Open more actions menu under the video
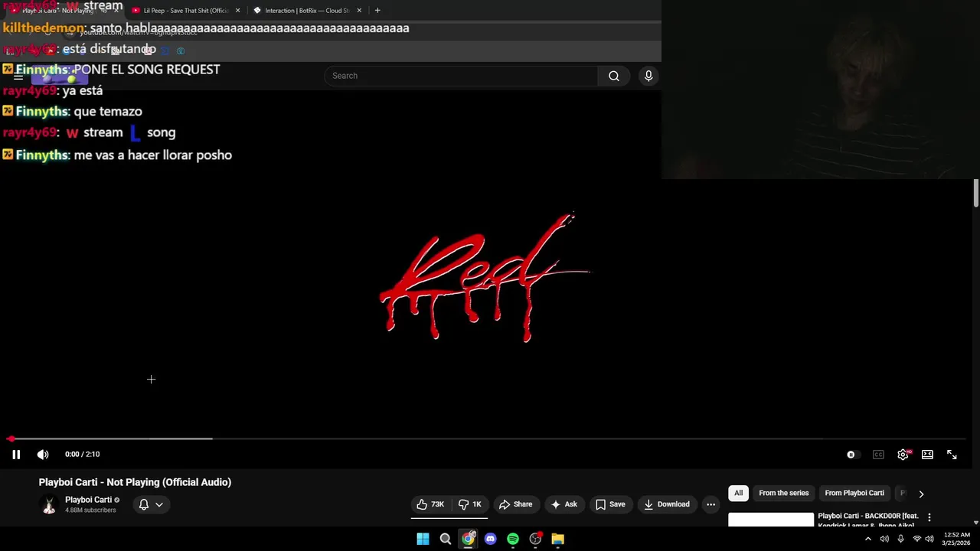Screen dimensions: 980x551 click(710, 504)
